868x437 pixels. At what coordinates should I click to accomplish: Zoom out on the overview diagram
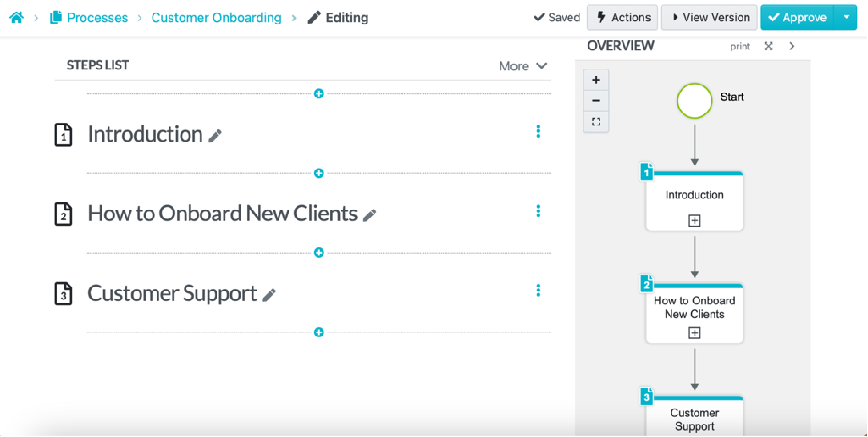coord(596,101)
